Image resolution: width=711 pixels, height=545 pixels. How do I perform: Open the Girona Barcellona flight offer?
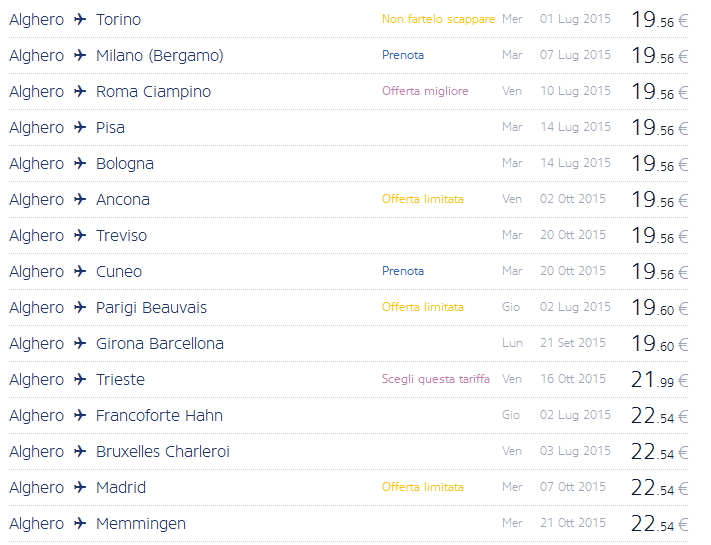(159, 344)
